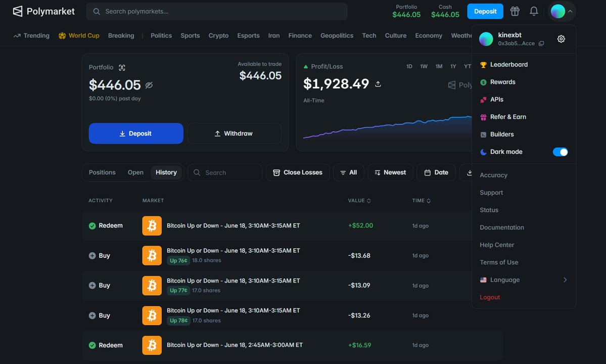This screenshot has width=606, height=364.
Task: Click portfolio scan icon beside Portfolio label
Action: pos(122,68)
